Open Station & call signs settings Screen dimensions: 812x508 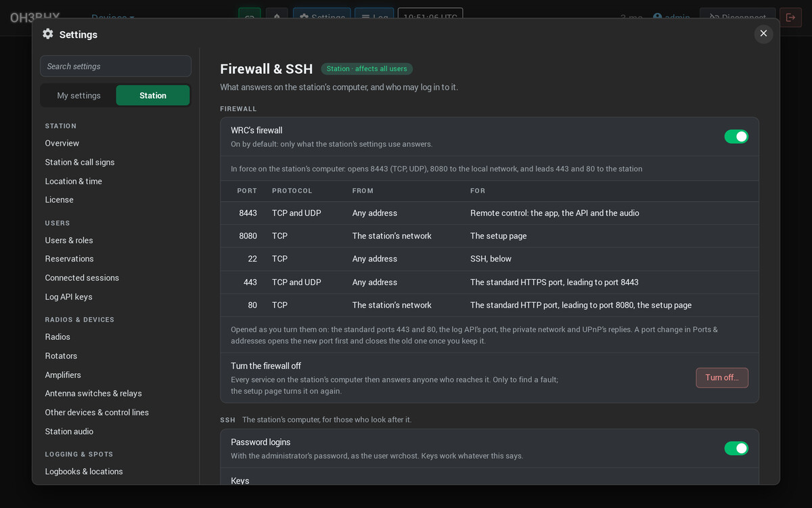coord(80,162)
